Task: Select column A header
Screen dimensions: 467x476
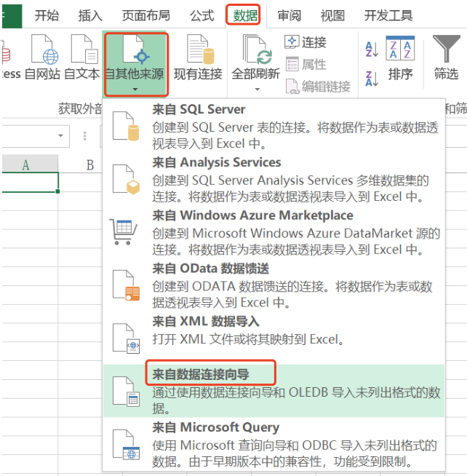Action: pyautogui.click(x=30, y=164)
